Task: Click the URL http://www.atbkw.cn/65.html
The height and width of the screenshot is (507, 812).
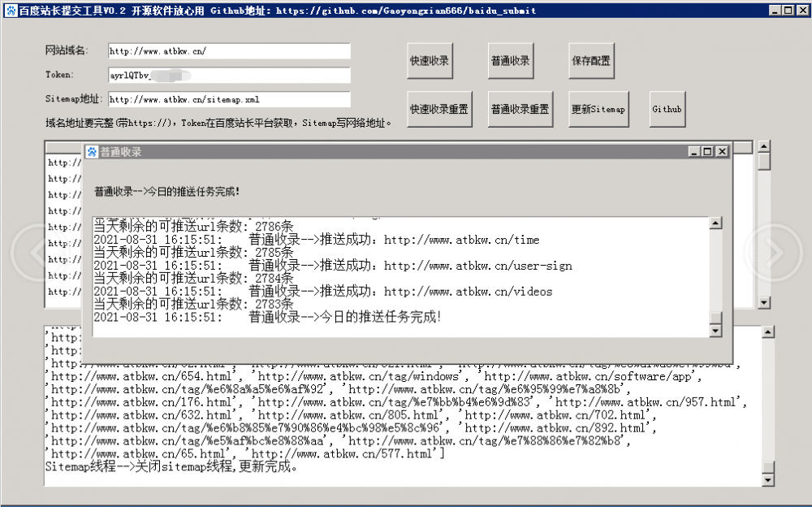Action: point(138,454)
